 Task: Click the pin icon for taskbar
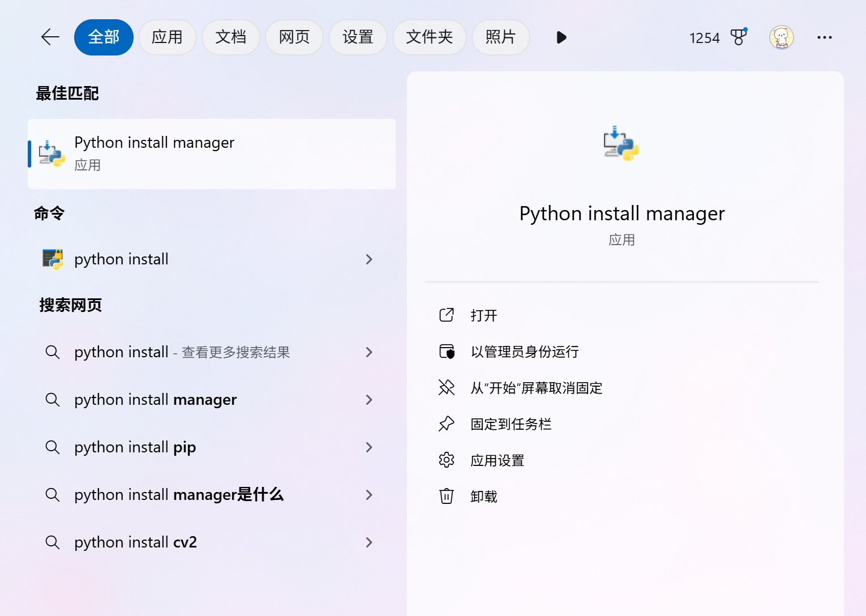coord(447,423)
